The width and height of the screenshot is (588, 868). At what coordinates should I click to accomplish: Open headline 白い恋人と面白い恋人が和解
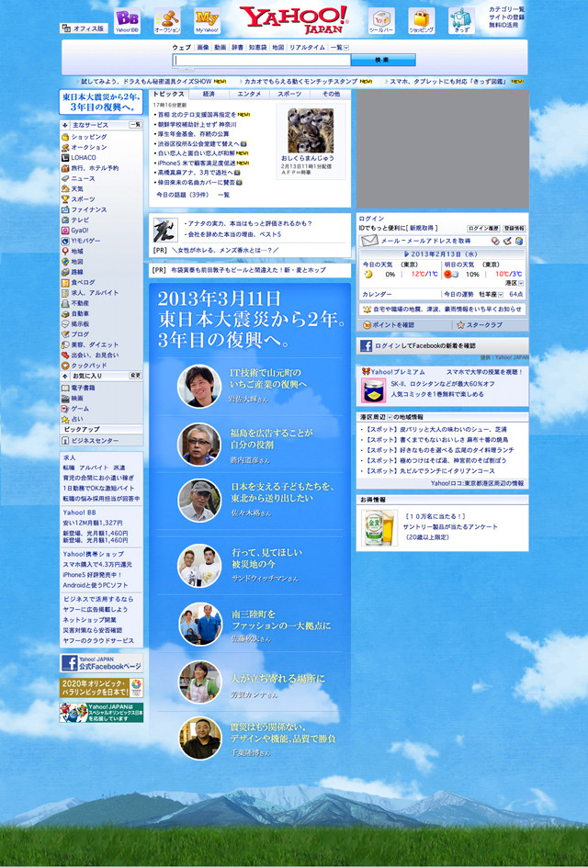[x=197, y=152]
